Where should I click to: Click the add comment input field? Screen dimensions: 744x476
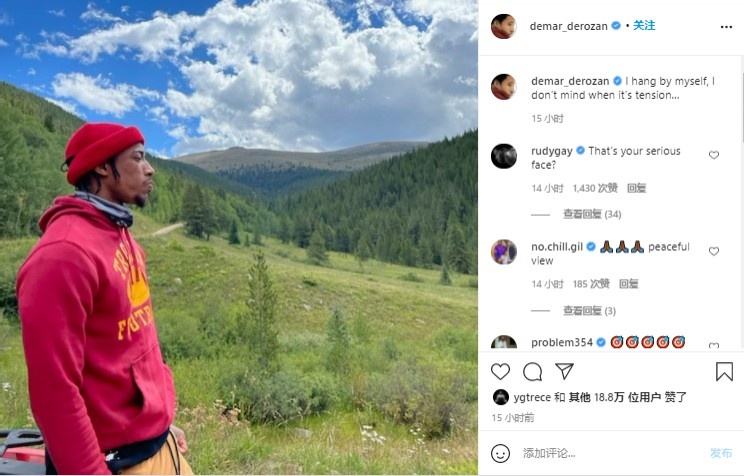point(612,453)
